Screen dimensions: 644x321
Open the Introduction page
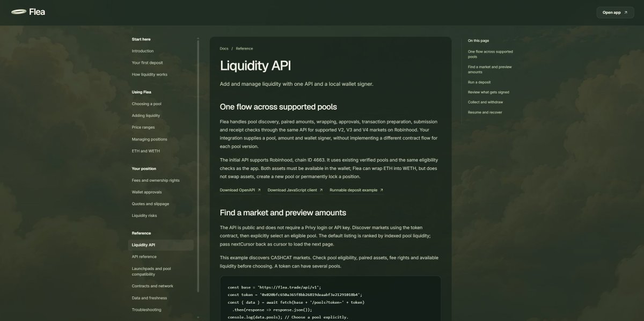[143, 51]
